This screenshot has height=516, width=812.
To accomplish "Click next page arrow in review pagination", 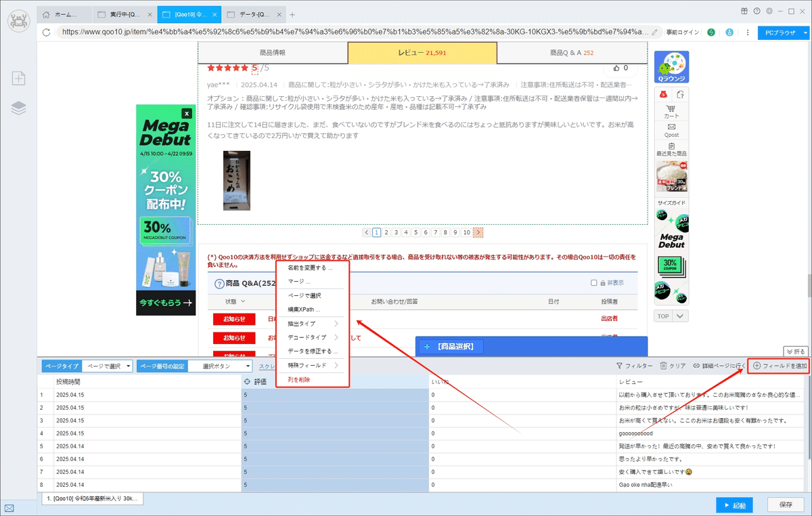I will point(478,232).
